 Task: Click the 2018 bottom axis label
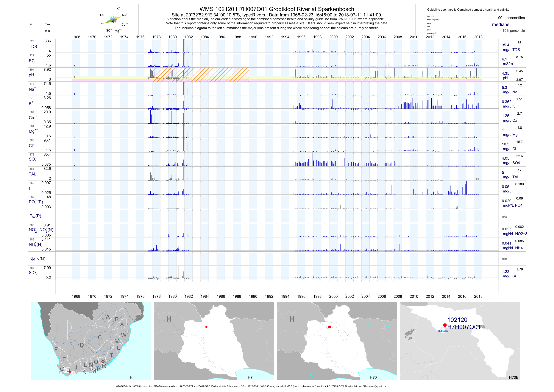(478, 296)
